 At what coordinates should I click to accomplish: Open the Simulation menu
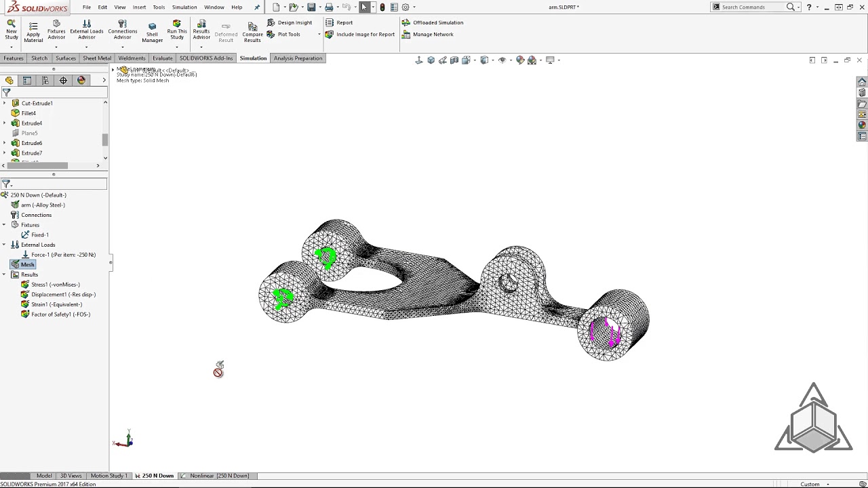point(184,7)
